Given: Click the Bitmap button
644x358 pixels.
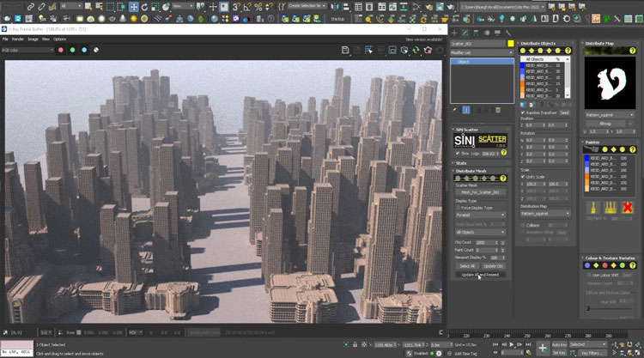Looking at the screenshot, I should pos(606,123).
